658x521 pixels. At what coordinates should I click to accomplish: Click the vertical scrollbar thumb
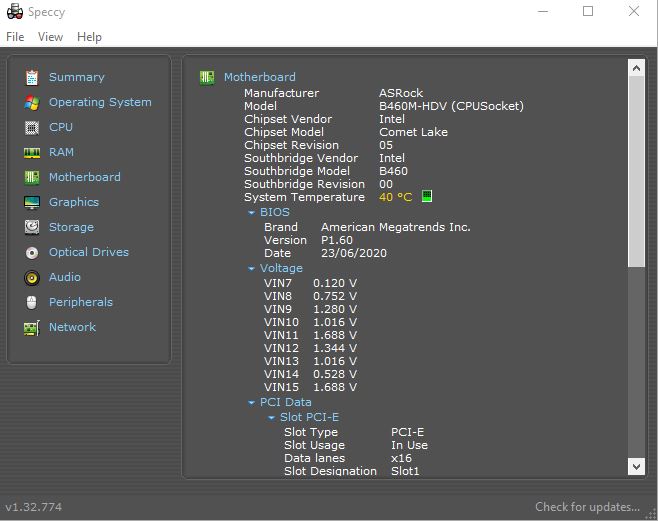636,172
